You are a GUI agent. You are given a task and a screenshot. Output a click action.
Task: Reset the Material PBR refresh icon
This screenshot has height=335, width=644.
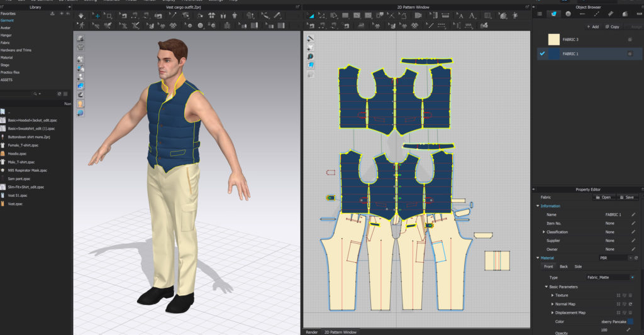(x=636, y=258)
